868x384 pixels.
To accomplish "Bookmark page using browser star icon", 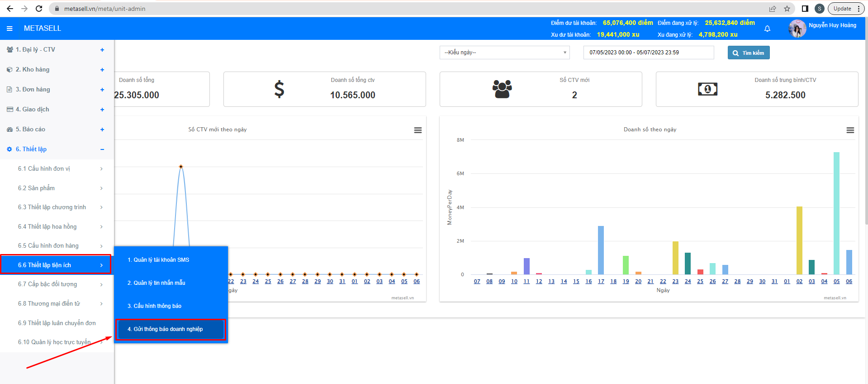I will click(x=787, y=9).
